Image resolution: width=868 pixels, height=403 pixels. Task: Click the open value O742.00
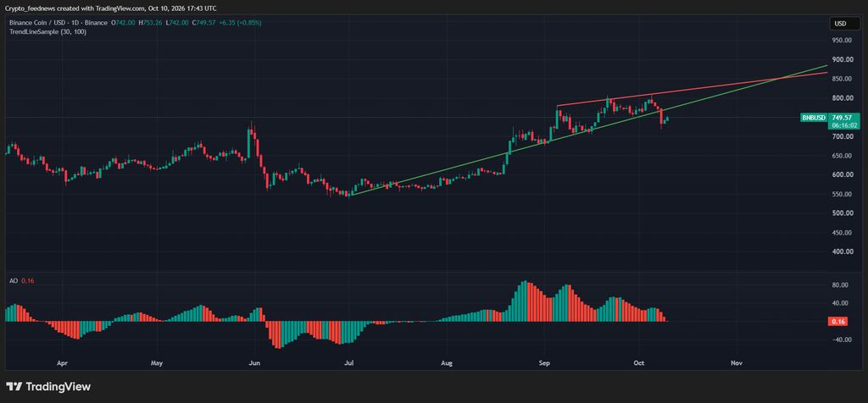pos(123,23)
